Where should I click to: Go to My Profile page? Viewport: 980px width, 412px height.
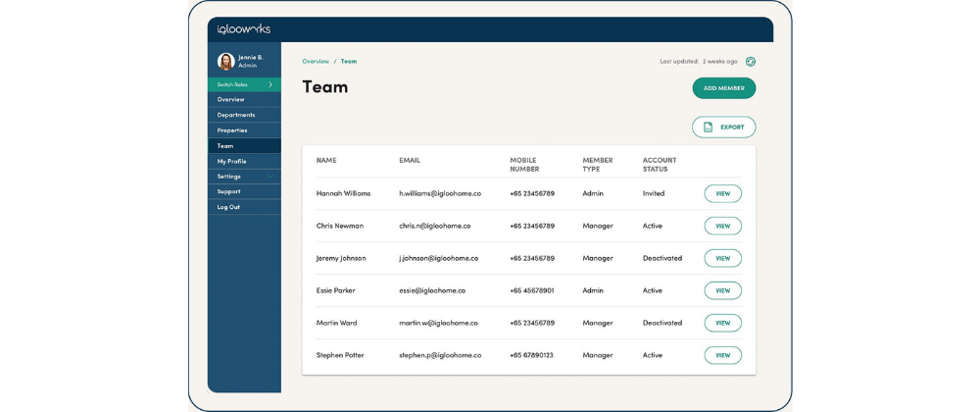click(x=232, y=161)
